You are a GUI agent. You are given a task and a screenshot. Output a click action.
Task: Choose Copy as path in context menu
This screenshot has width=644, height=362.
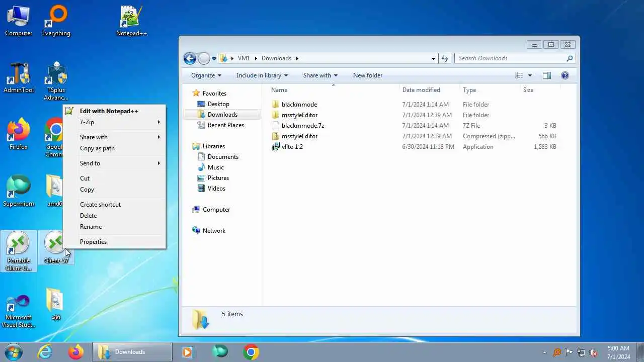[x=115, y=148]
